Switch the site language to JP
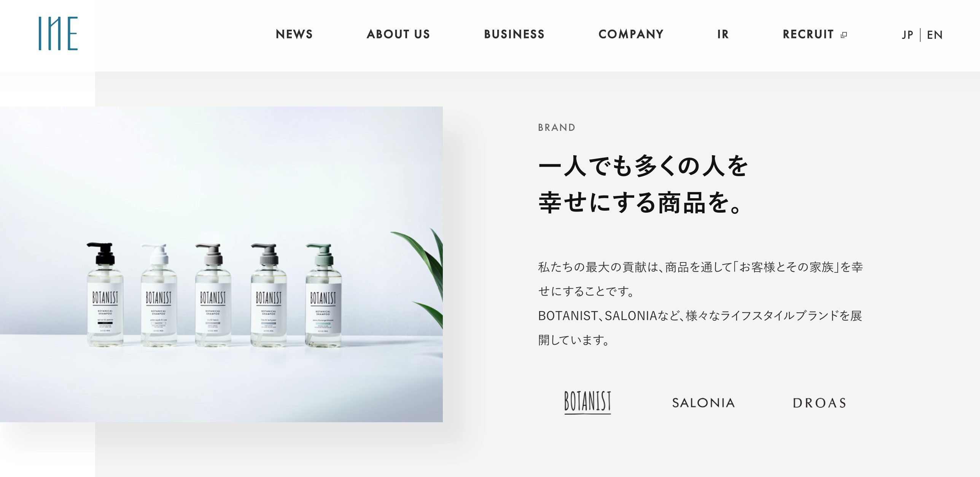Viewport: 980px width, 477px height. (907, 35)
